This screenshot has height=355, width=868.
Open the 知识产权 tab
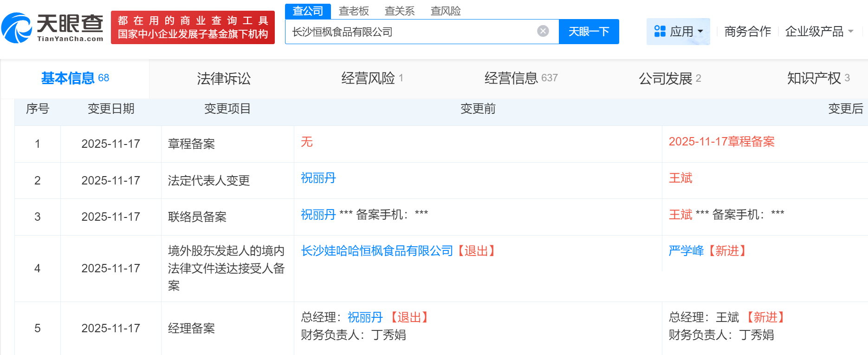pyautogui.click(x=818, y=78)
